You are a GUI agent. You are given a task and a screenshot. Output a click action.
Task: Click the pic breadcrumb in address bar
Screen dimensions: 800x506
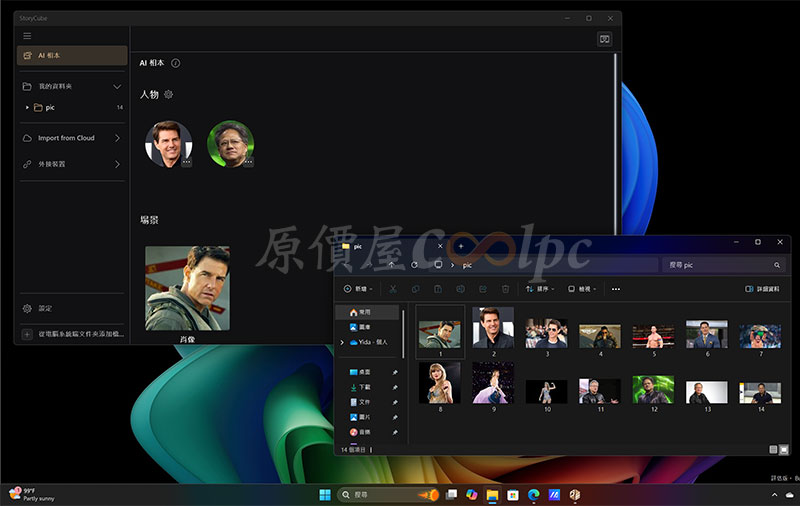(x=467, y=265)
